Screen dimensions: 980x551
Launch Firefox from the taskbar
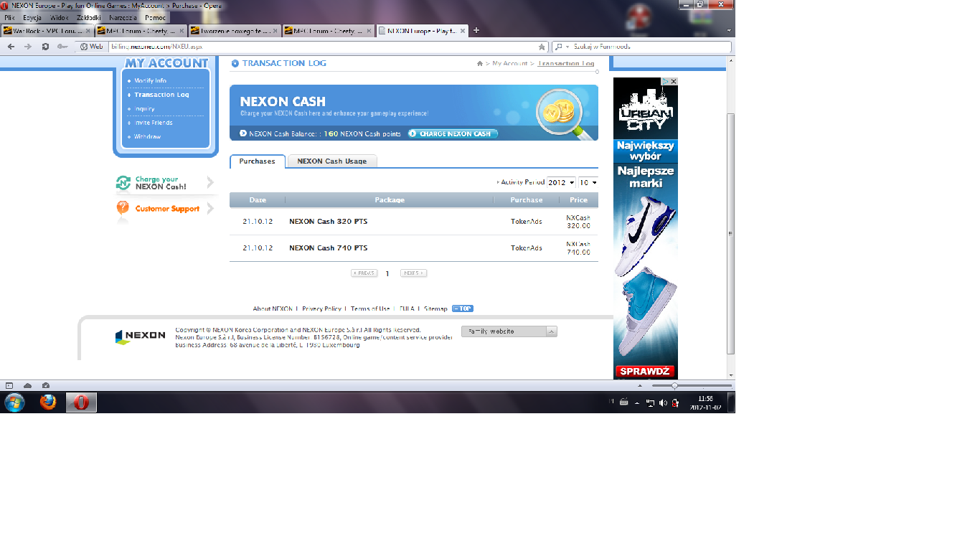[x=48, y=402]
